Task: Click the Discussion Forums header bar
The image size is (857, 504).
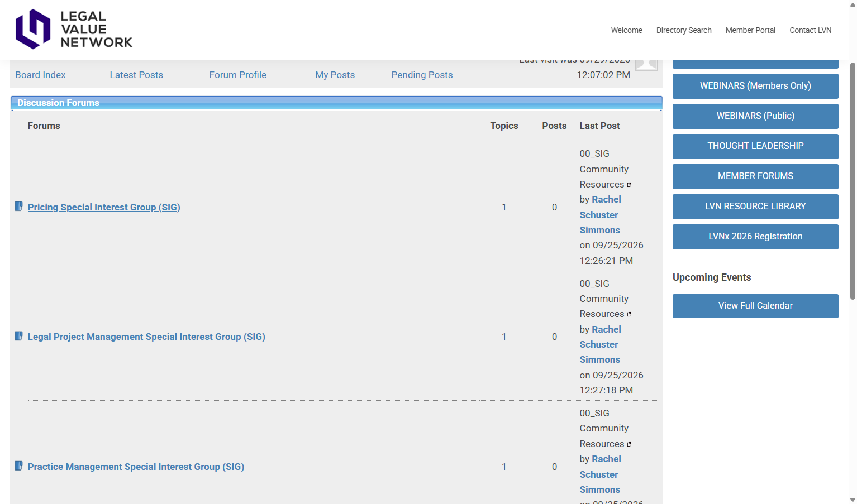Action: click(x=336, y=103)
